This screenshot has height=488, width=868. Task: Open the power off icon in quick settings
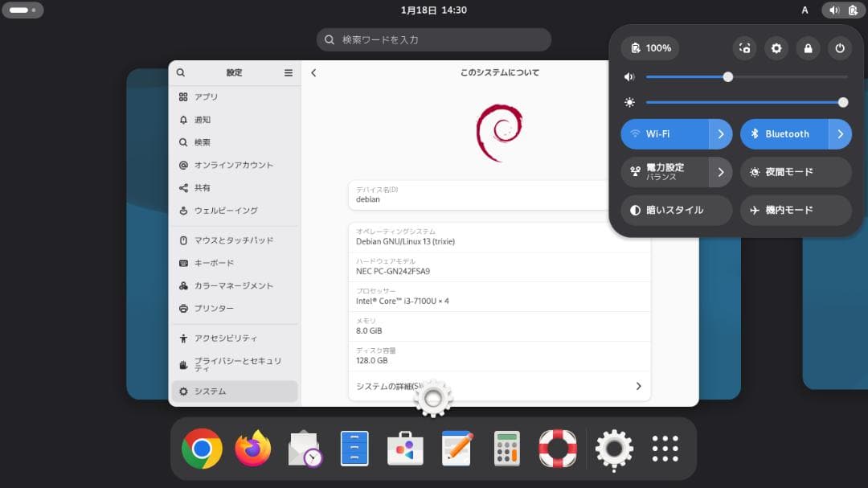839,48
